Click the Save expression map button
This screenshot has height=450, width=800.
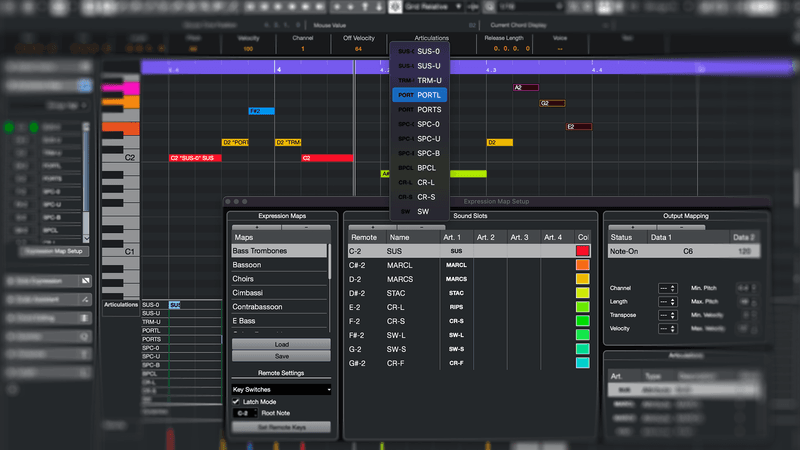click(x=281, y=356)
